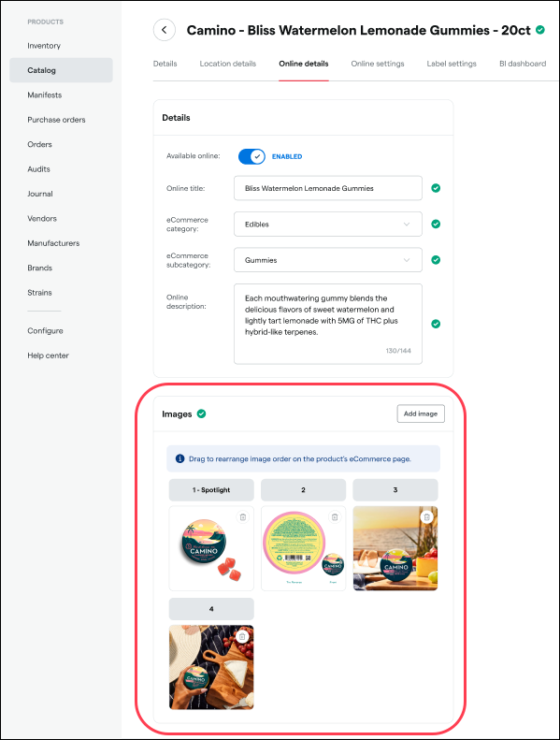This screenshot has width=560, height=740.
Task: Toggle the Available online switch
Action: coord(251,156)
